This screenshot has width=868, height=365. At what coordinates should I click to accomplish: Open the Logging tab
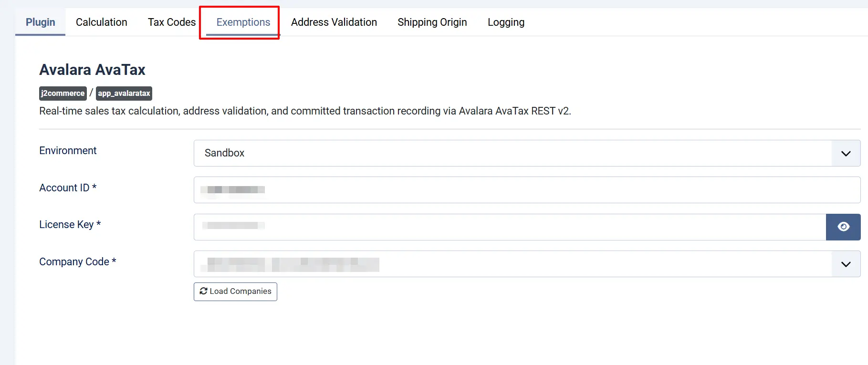(506, 22)
